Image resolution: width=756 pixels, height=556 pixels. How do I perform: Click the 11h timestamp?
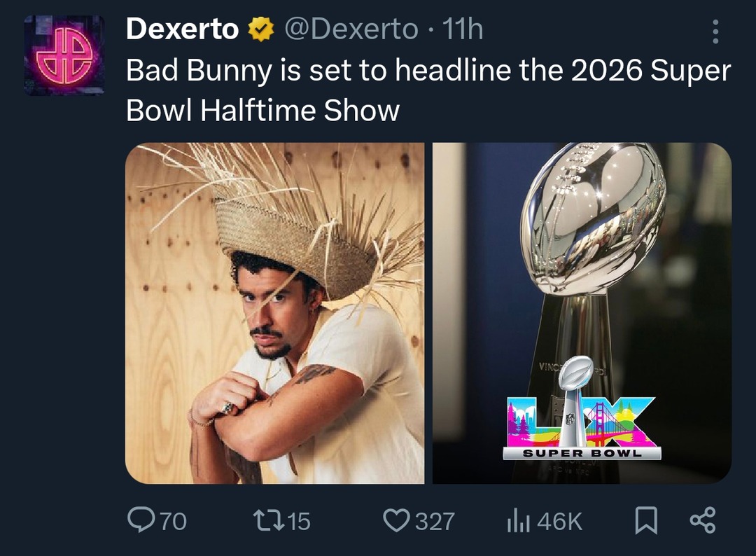[x=463, y=29]
